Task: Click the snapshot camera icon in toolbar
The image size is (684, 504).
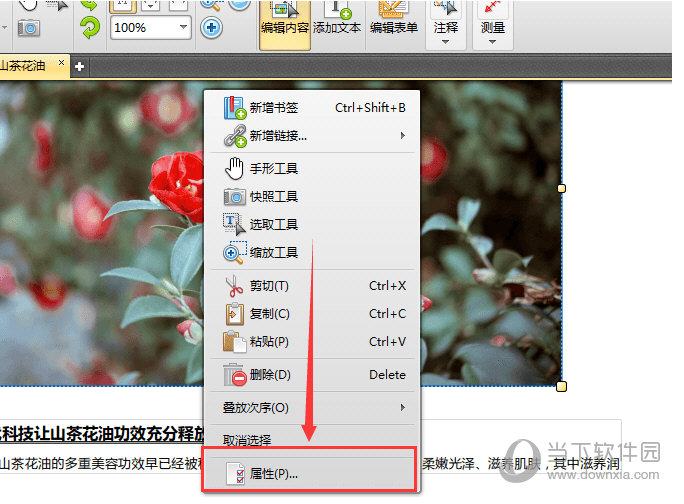Action: click(x=29, y=28)
